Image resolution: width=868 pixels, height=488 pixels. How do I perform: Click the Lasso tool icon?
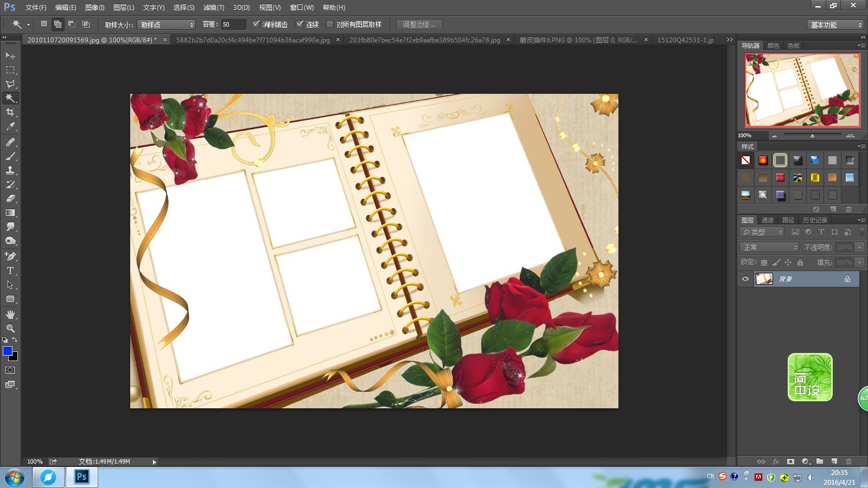pyautogui.click(x=10, y=84)
